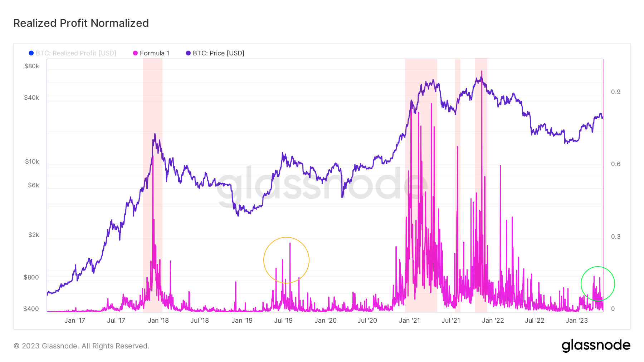
Task: Click the orange circle annotation near Jul '19
Action: click(x=286, y=260)
